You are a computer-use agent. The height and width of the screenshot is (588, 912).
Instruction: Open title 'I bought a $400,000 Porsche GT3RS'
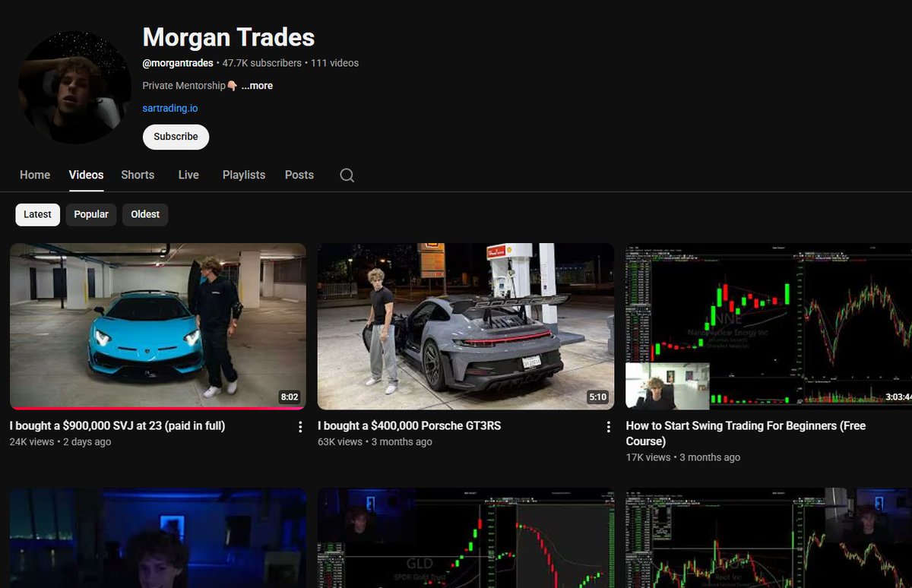pos(410,426)
